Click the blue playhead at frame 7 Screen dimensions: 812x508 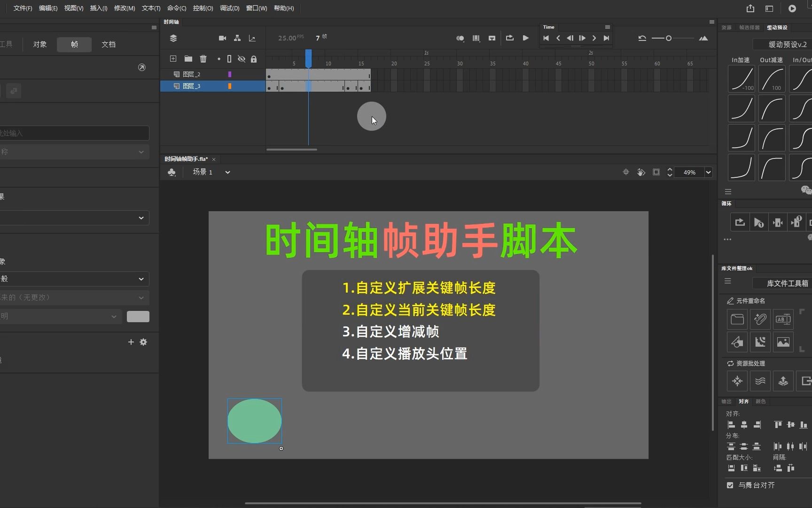tap(308, 58)
